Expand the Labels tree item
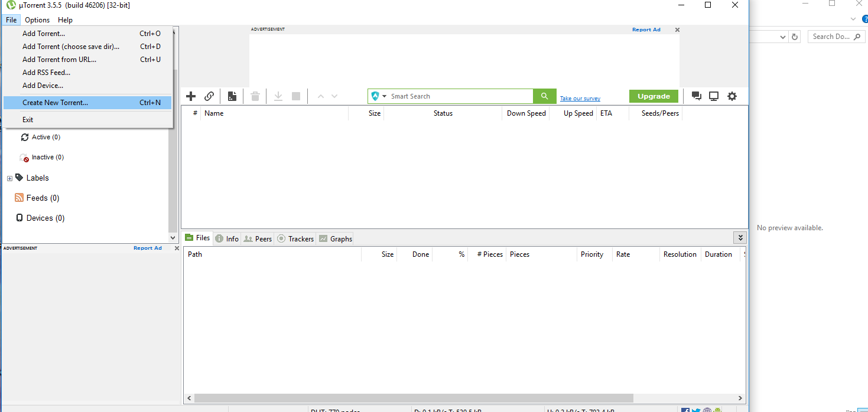This screenshot has height=412, width=868. click(x=9, y=178)
